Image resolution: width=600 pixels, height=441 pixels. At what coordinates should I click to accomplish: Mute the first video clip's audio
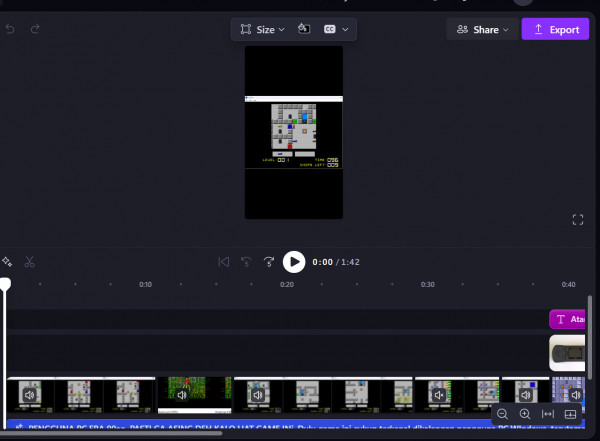(x=30, y=395)
